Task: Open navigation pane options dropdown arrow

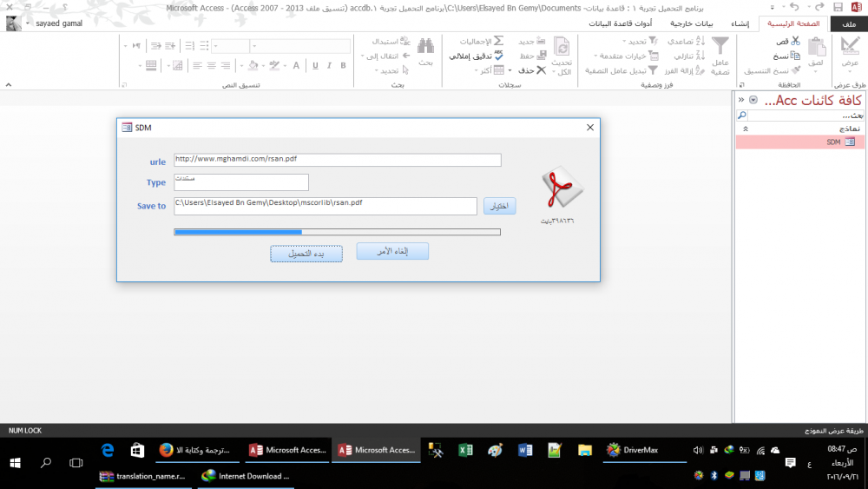Action: [753, 100]
